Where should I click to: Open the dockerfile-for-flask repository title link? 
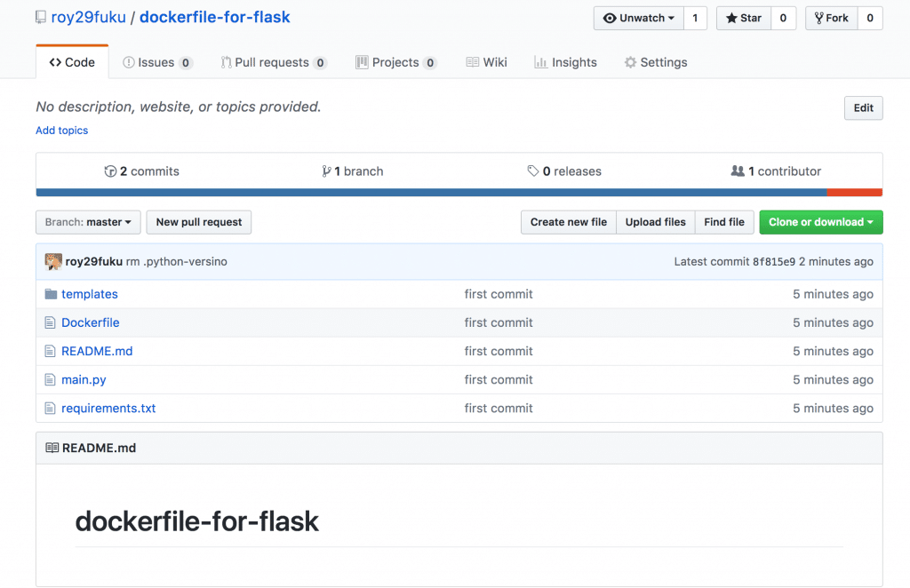coord(215,18)
